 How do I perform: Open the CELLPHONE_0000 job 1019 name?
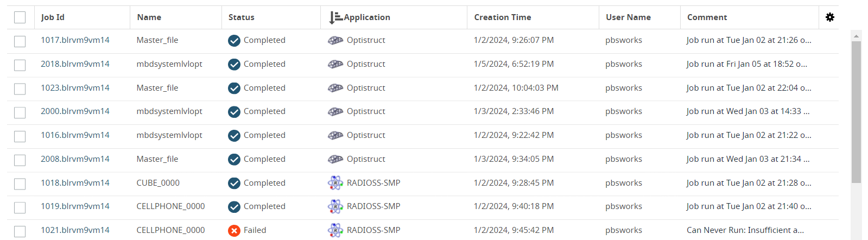pos(170,206)
